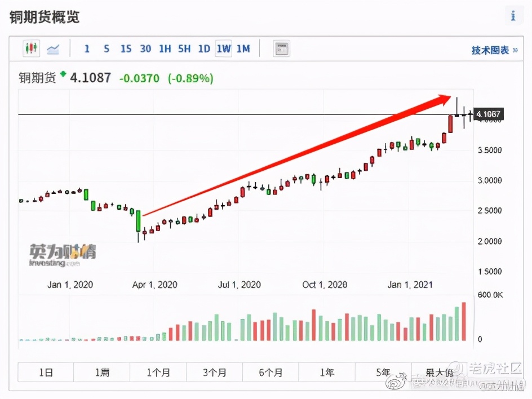Select the 1 minute interval
Screen dimensions: 532x399
87,49
